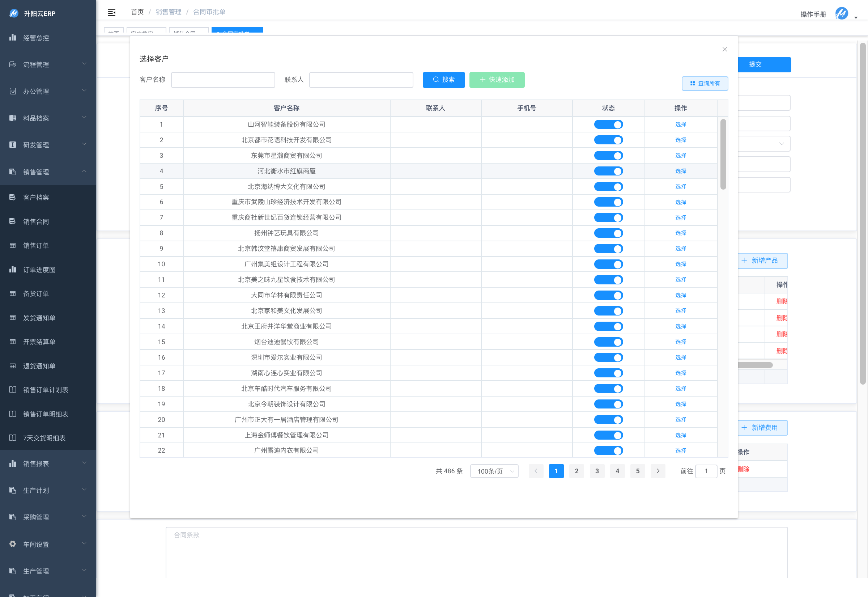Toggle status switch for 扬州钟艺玩具有限公司
Image resolution: width=868 pixels, height=597 pixels.
coord(608,233)
